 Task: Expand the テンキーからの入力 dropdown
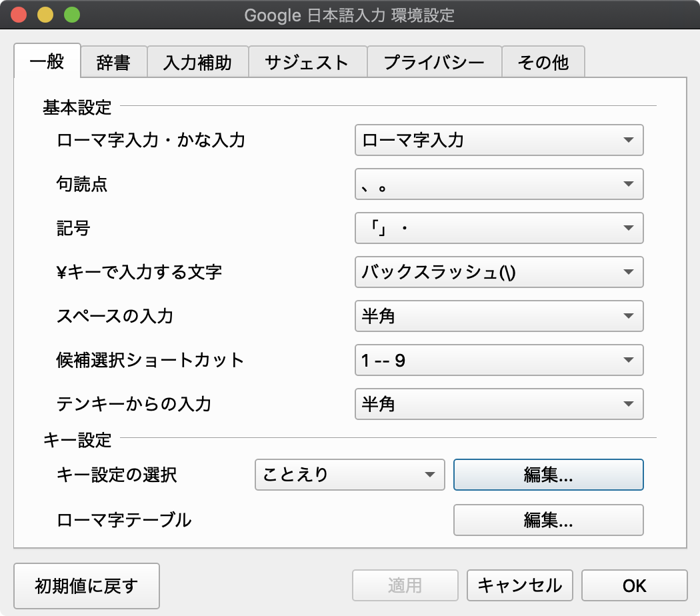tap(499, 404)
